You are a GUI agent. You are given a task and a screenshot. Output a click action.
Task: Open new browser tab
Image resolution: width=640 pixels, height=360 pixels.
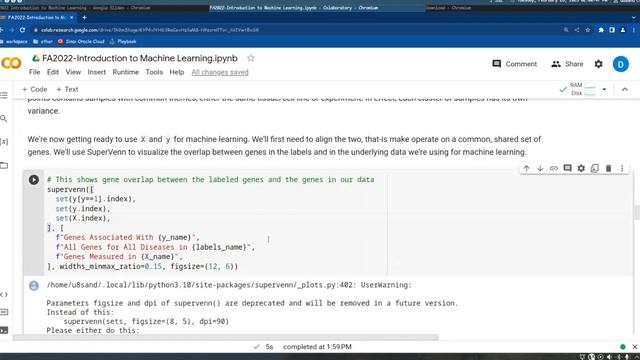(84, 18)
